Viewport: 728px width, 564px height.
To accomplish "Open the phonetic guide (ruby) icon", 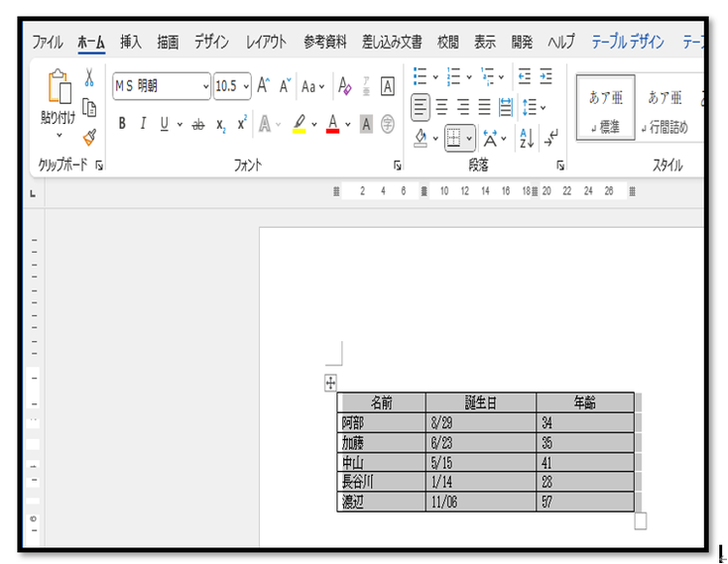I will (366, 86).
